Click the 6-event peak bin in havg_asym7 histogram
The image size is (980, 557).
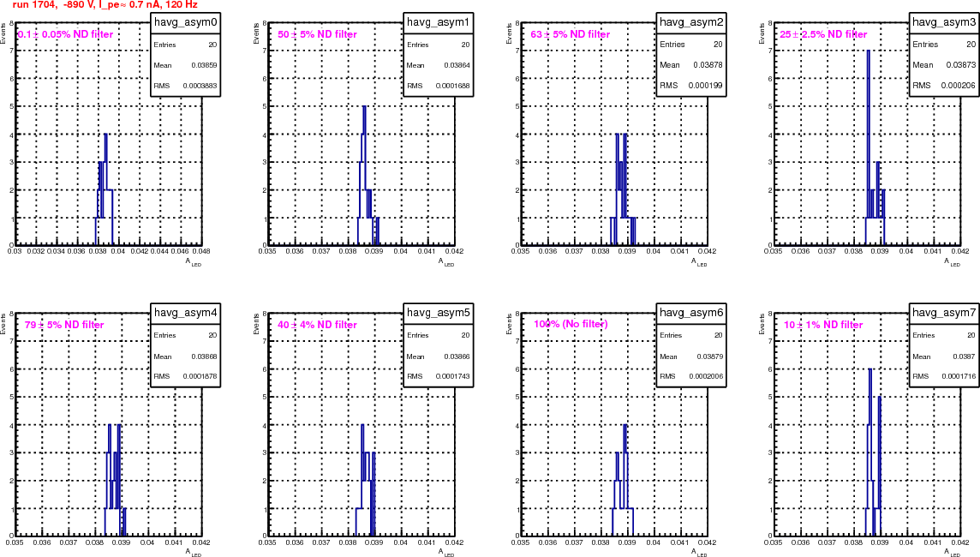click(x=870, y=452)
